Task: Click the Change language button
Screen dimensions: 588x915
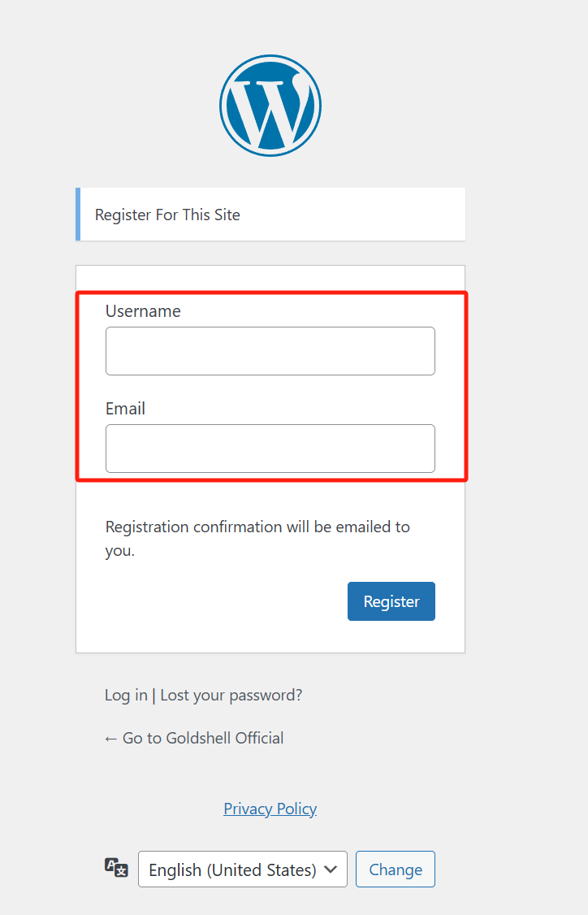Action: (396, 869)
